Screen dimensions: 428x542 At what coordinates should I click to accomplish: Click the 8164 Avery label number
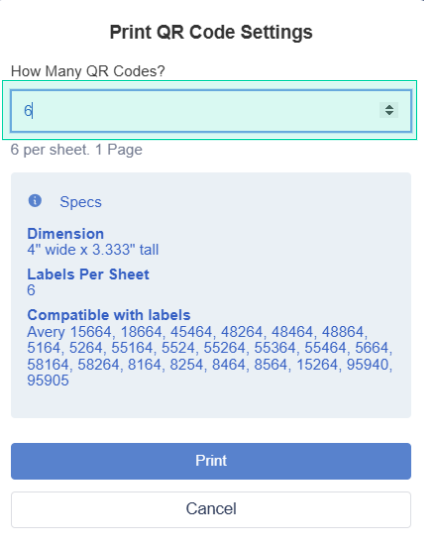tap(145, 365)
